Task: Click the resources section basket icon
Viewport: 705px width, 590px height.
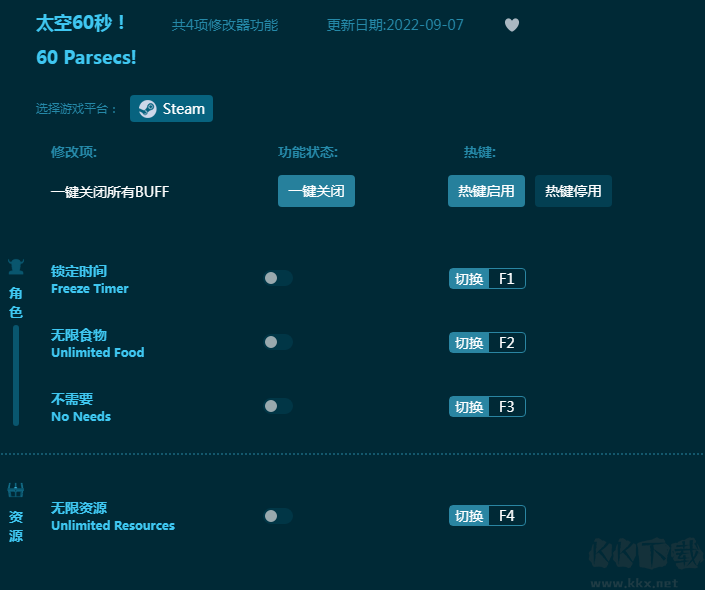Action: click(16, 490)
